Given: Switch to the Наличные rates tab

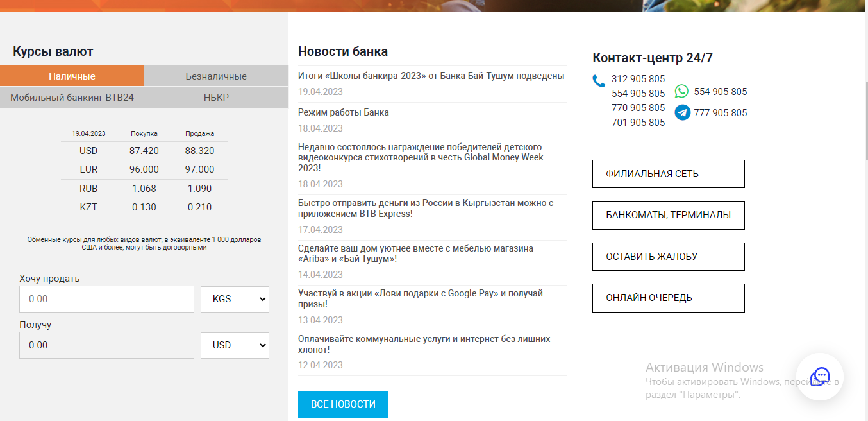Looking at the screenshot, I should 72,76.
